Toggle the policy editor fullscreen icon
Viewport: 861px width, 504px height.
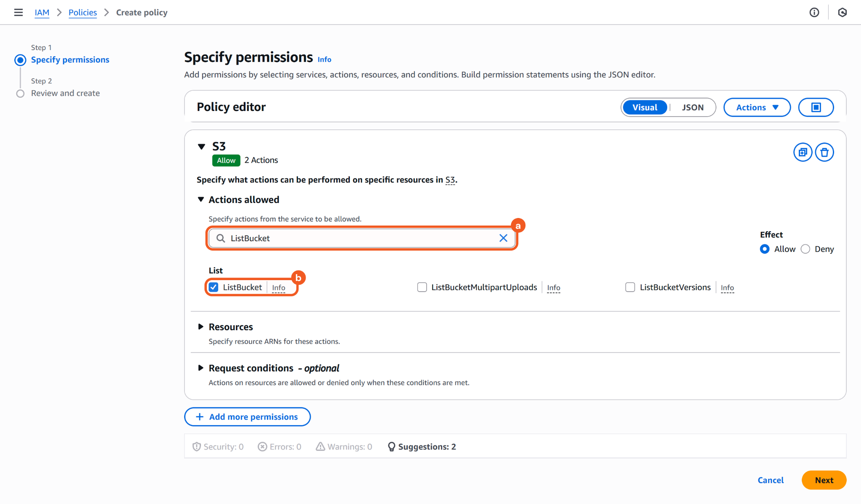pyautogui.click(x=816, y=108)
